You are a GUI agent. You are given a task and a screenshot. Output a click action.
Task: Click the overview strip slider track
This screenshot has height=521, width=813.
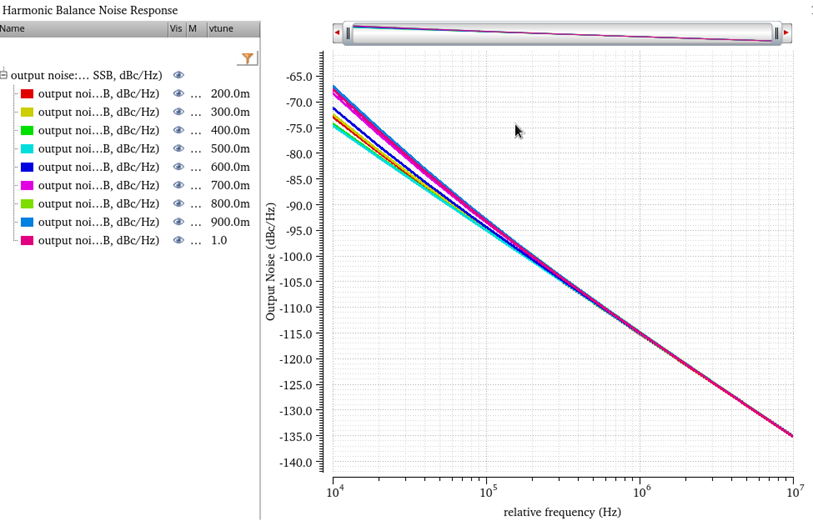560,33
